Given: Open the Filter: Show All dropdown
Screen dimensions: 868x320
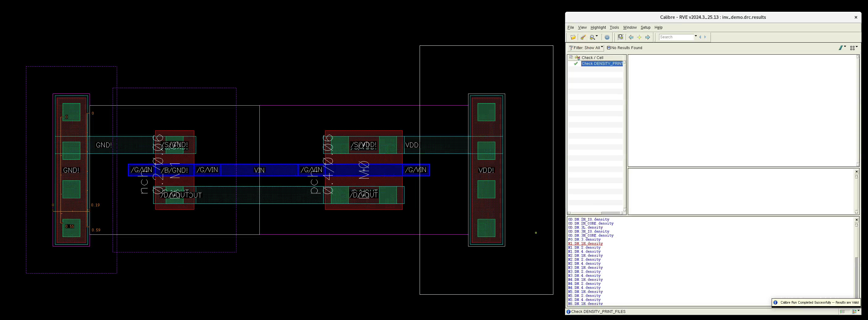Looking at the screenshot, I should pos(586,48).
